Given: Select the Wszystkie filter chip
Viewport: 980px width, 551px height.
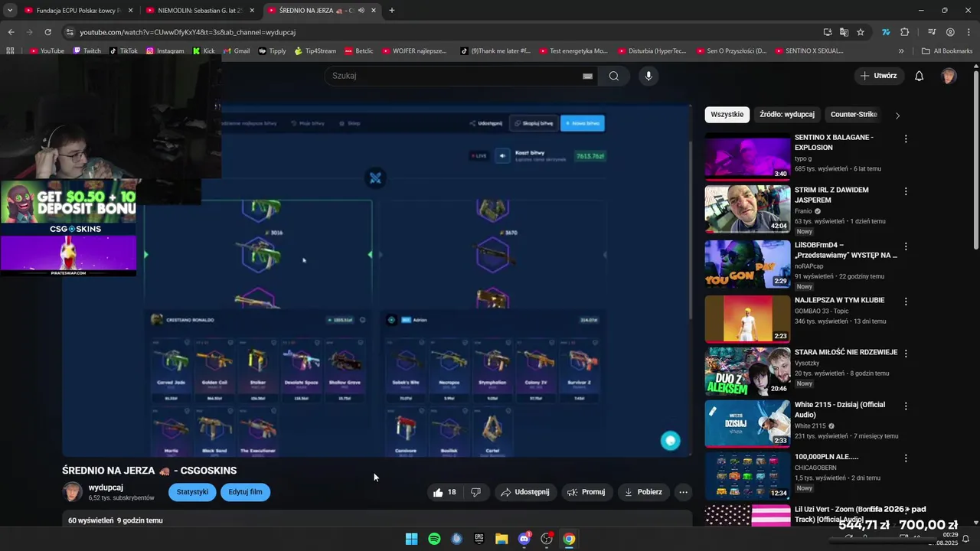Looking at the screenshot, I should click(727, 114).
